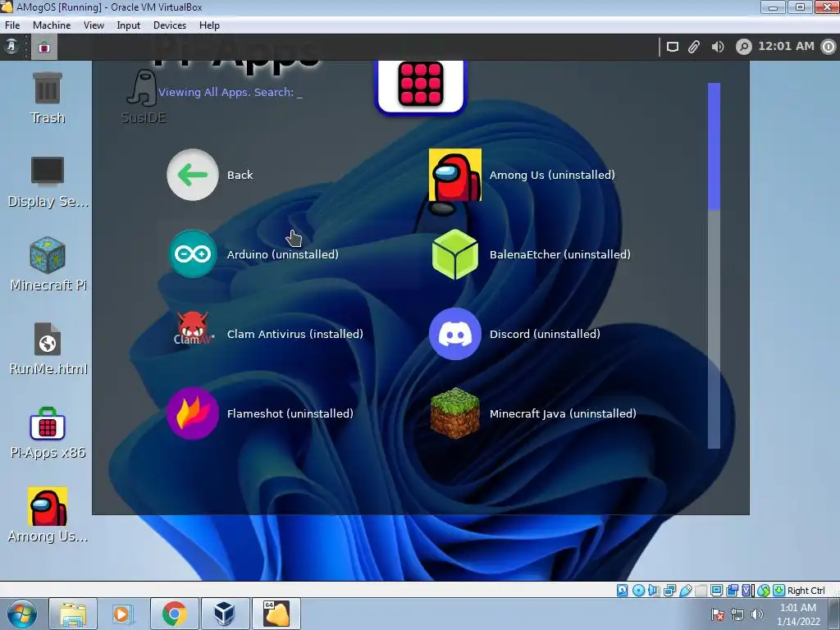The width and height of the screenshot is (840, 630).
Task: Click the VirtualBox recording status icon
Action: click(732, 591)
